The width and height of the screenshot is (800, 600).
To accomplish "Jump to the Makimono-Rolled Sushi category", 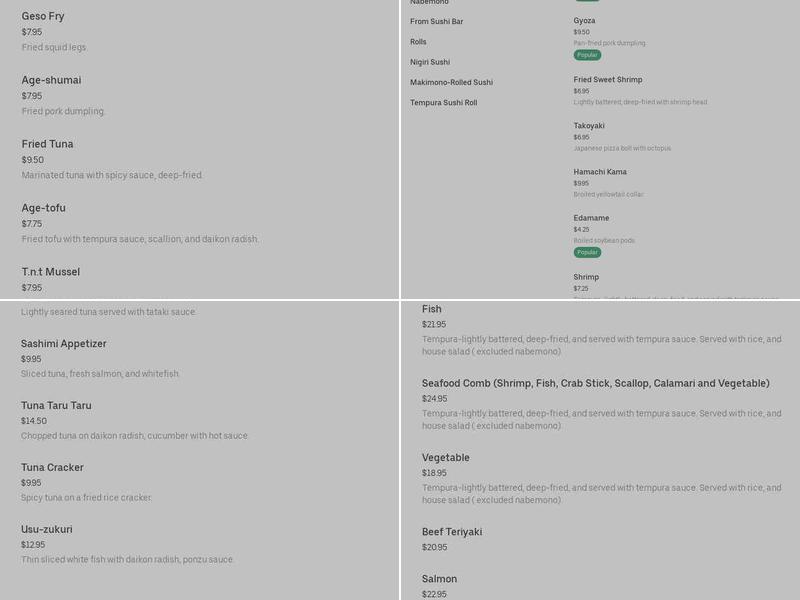I will pyautogui.click(x=451, y=82).
